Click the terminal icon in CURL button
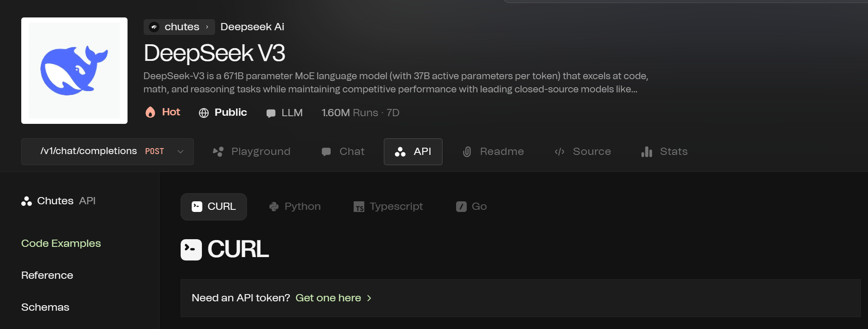This screenshot has height=329, width=868. 197,207
